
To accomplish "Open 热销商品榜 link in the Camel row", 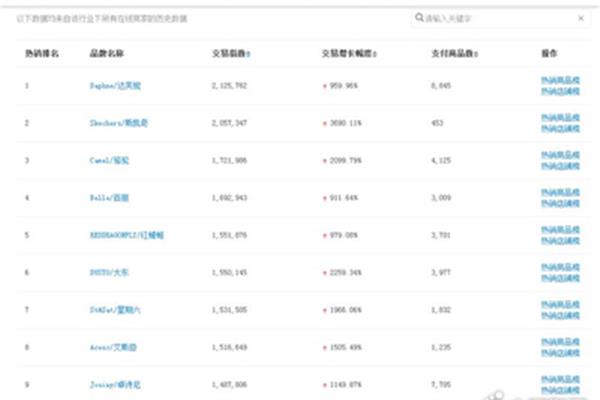I will (x=560, y=155).
